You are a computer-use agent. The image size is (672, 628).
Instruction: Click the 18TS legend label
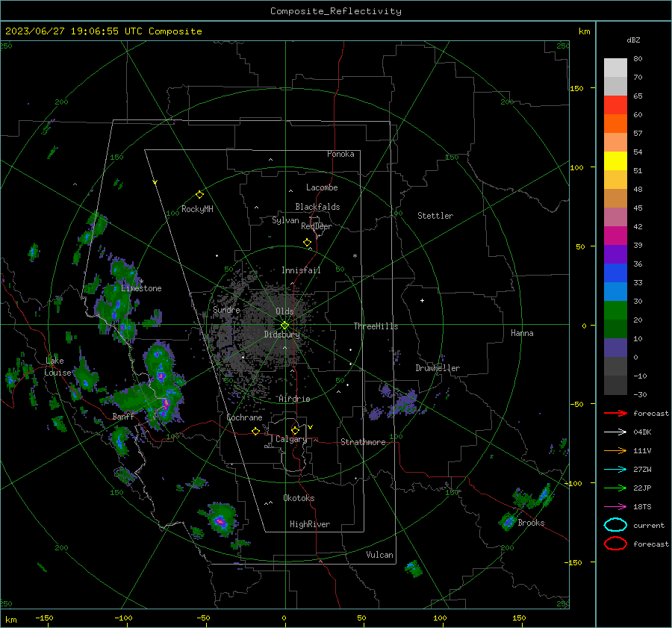point(642,507)
